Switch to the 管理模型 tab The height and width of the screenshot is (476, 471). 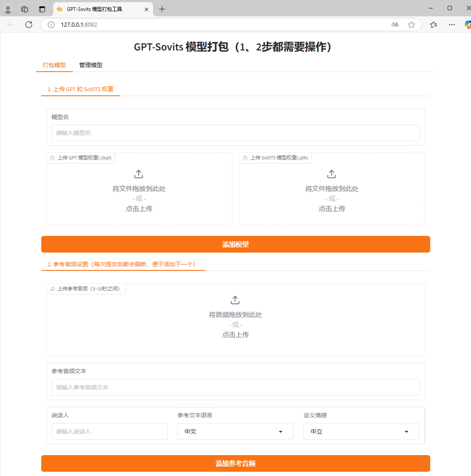tap(91, 65)
